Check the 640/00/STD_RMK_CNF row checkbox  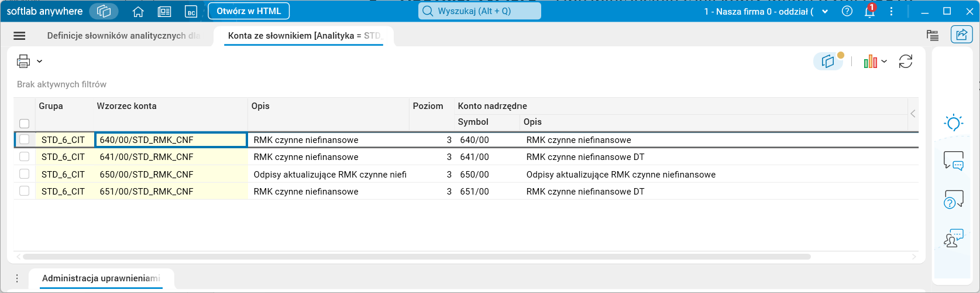[24, 139]
